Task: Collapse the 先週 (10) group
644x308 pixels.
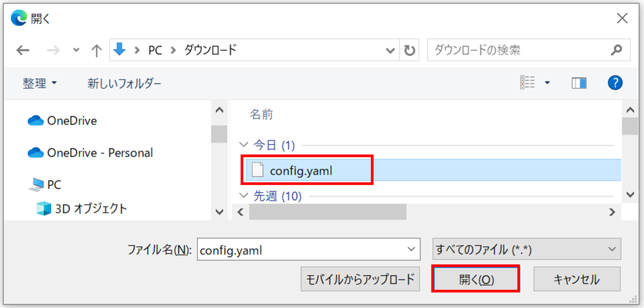Action: (244, 195)
